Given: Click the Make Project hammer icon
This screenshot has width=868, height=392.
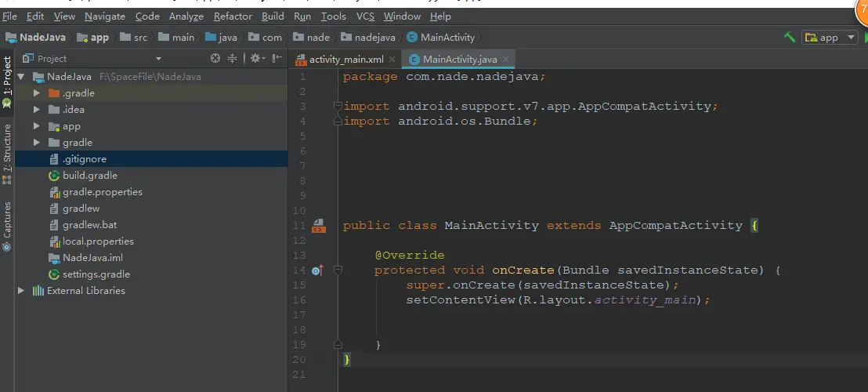Looking at the screenshot, I should pos(790,37).
